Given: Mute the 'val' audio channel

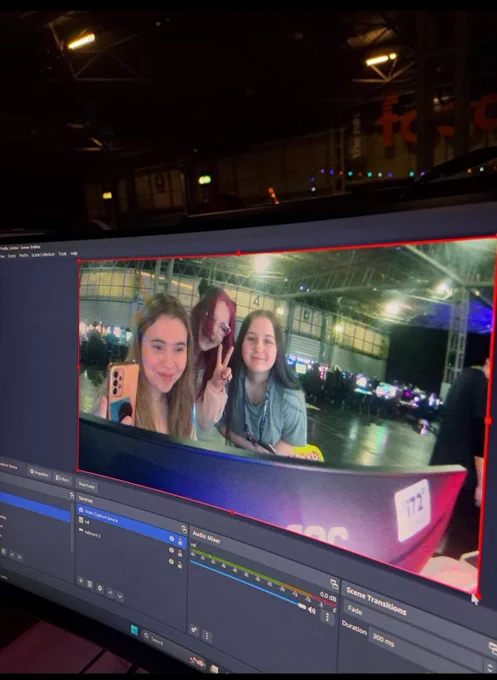Looking at the screenshot, I should [311, 610].
